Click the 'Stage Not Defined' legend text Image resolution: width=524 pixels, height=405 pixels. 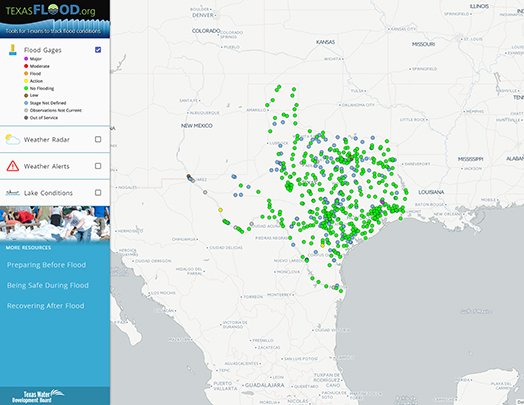tap(48, 103)
